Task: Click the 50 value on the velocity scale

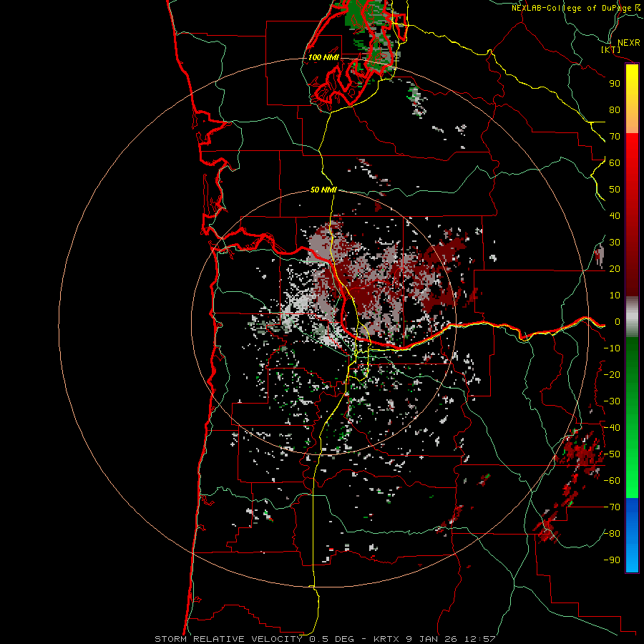Action: click(615, 190)
